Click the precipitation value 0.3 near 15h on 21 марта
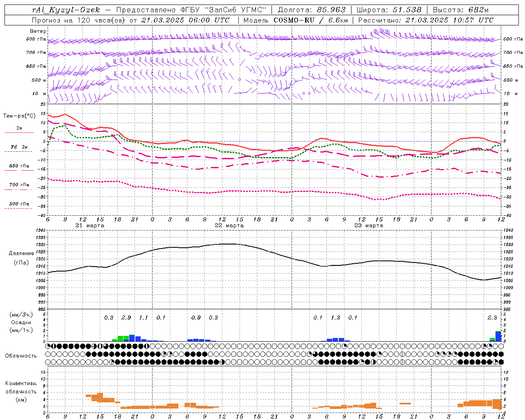The image size is (525, 420). (109, 317)
